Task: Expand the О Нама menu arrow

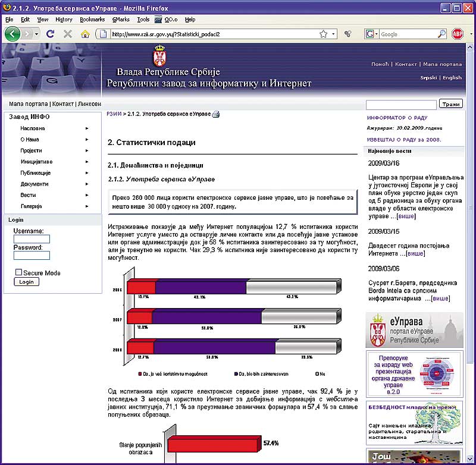Action: click(87, 140)
